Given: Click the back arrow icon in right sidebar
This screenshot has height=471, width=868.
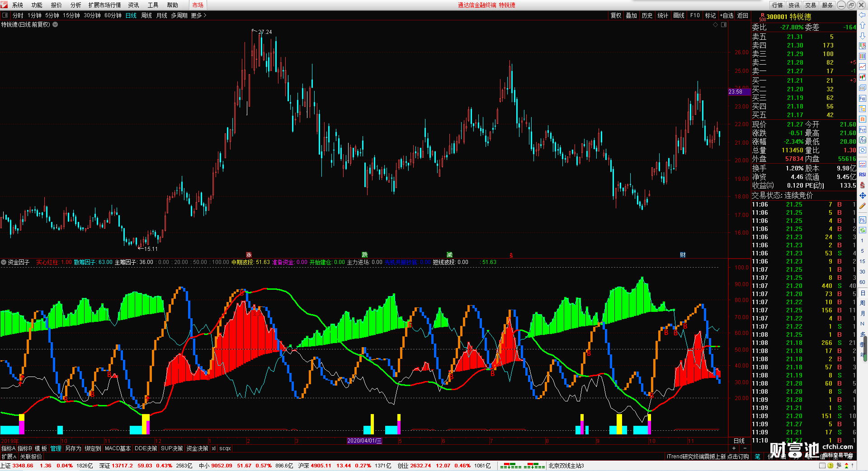Looking at the screenshot, I should click(x=863, y=15).
